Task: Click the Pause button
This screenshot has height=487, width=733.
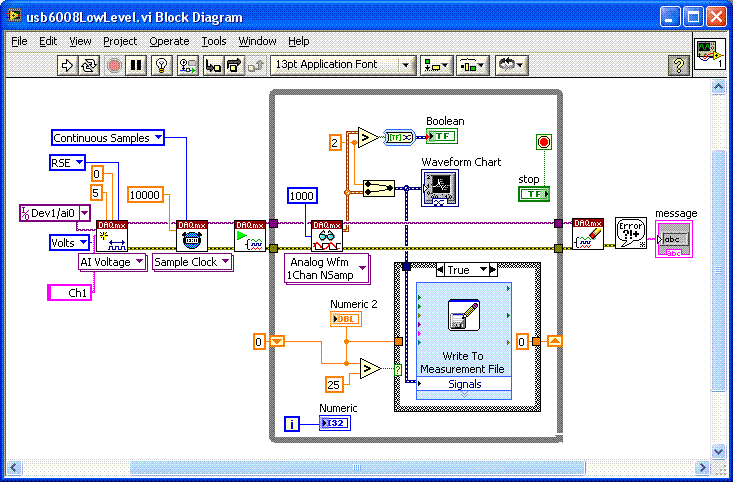Action: [x=136, y=65]
